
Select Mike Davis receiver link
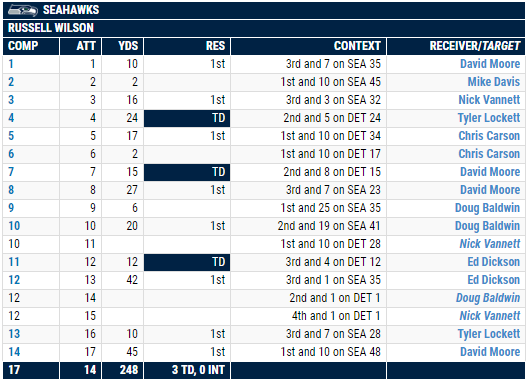[494, 82]
